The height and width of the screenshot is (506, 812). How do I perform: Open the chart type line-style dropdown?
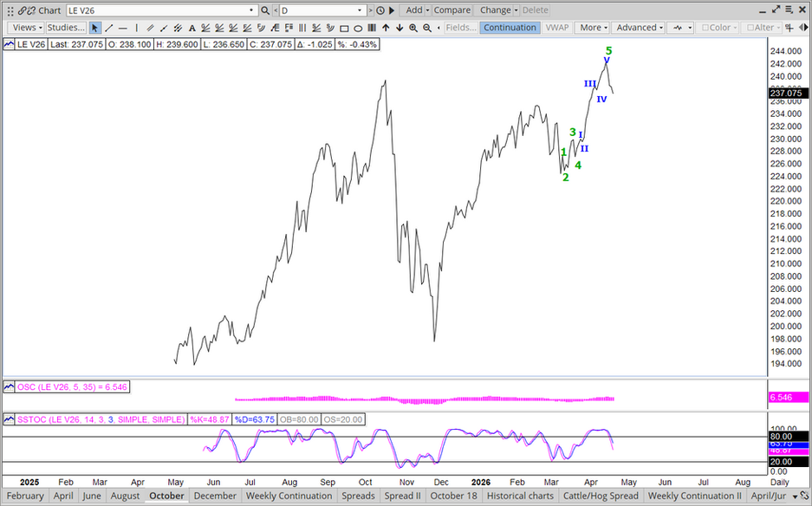point(680,28)
